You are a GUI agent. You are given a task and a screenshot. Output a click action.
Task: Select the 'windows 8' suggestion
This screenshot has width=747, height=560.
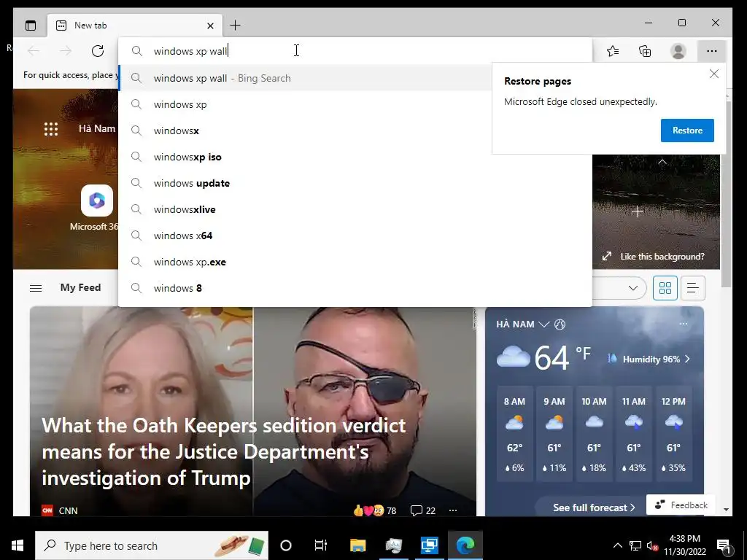click(x=355, y=287)
